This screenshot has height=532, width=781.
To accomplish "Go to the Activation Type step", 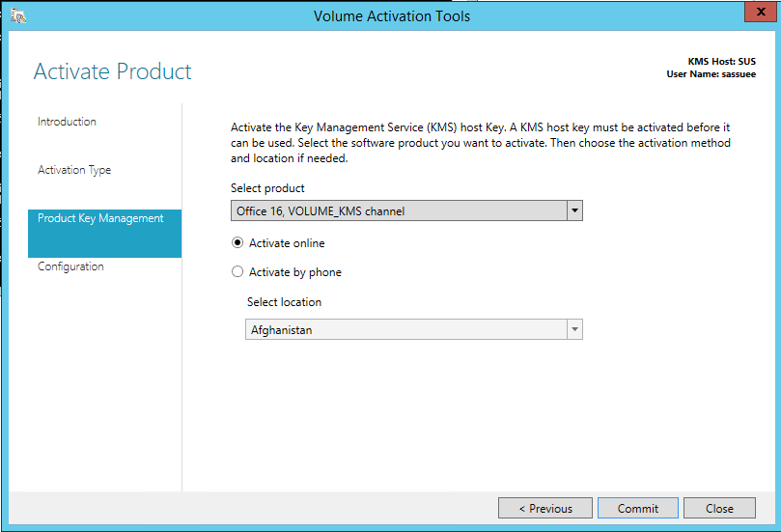I will (x=74, y=170).
